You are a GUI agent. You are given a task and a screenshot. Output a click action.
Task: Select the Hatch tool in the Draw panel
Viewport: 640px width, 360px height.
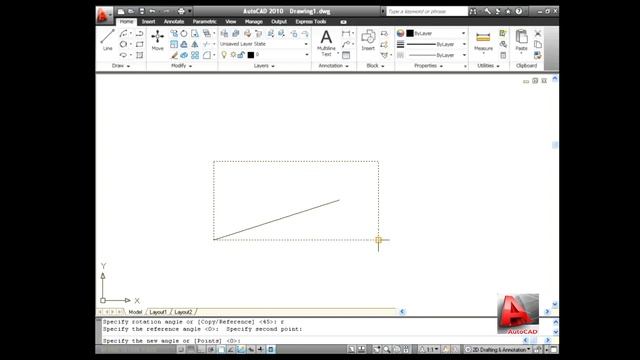[x=139, y=55]
